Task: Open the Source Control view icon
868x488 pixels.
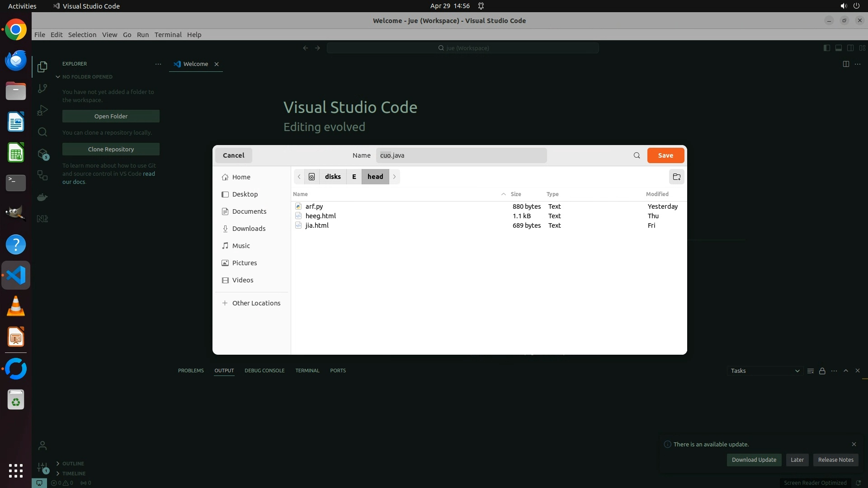Action: [x=42, y=89]
